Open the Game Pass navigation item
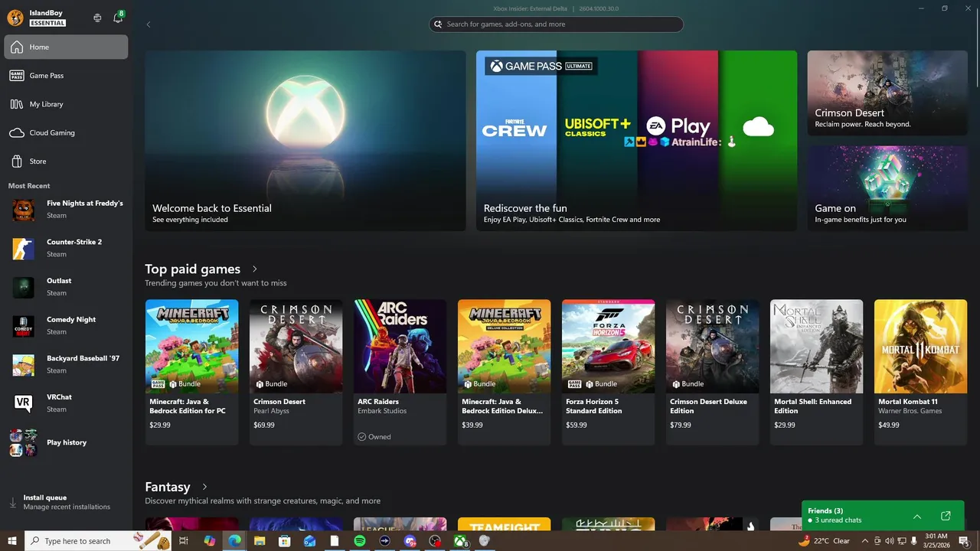Screen dimensions: 980x551 pyautogui.click(x=66, y=76)
